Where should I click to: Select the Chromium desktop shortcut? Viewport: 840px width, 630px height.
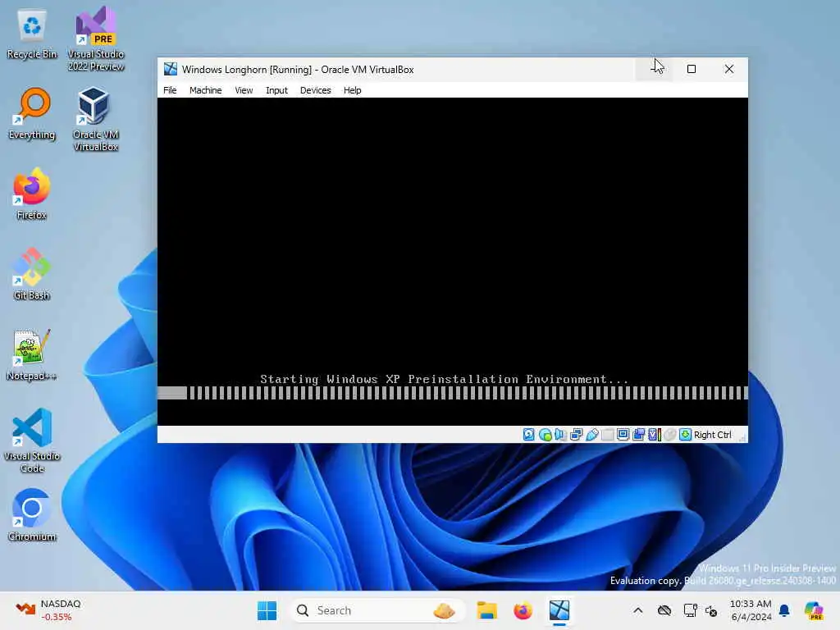(32, 515)
